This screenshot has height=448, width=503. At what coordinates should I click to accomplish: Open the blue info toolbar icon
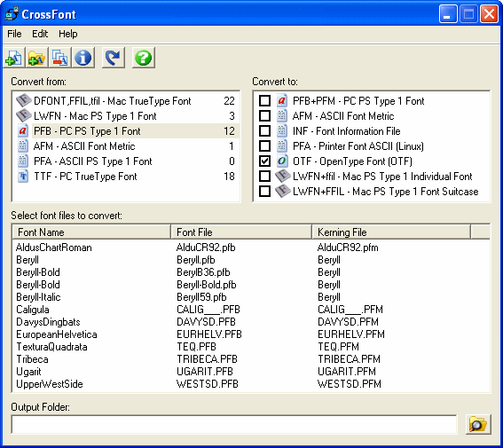[x=83, y=58]
